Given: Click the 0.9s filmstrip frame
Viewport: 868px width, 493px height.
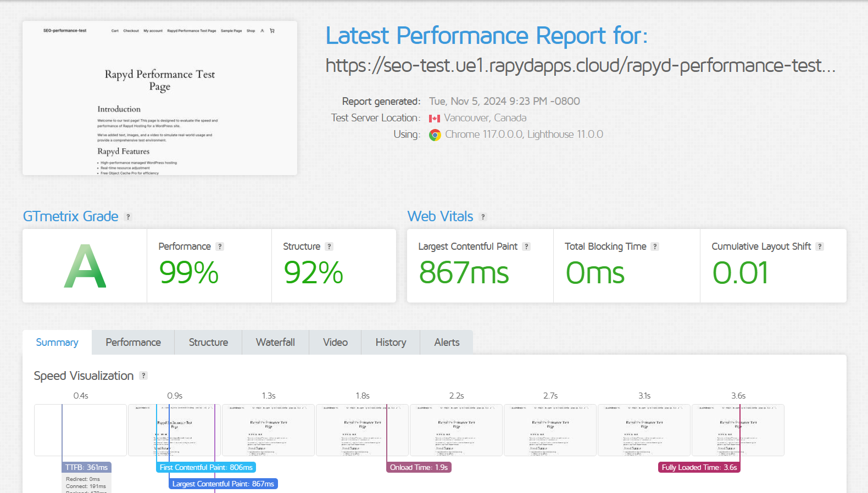Looking at the screenshot, I should [x=174, y=430].
